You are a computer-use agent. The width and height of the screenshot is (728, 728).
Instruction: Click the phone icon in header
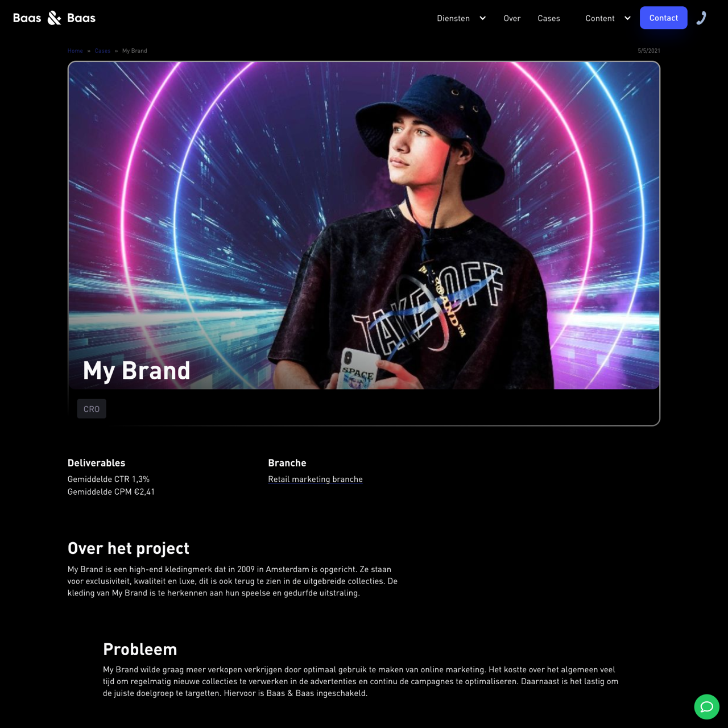pyautogui.click(x=702, y=18)
